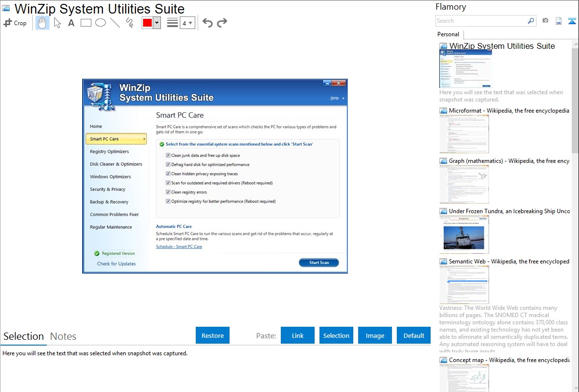
Task: Open the Microformat Wikipedia snapshot thumbnail
Action: click(464, 134)
